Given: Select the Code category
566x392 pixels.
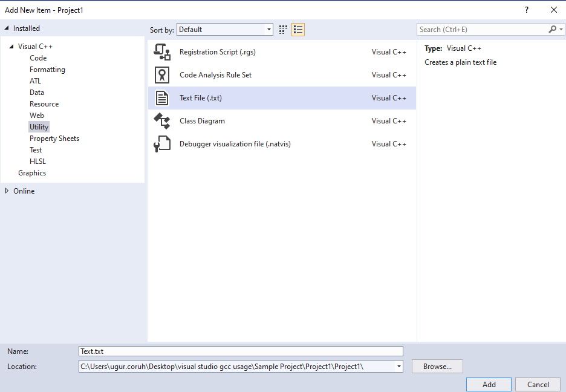Looking at the screenshot, I should (x=38, y=58).
